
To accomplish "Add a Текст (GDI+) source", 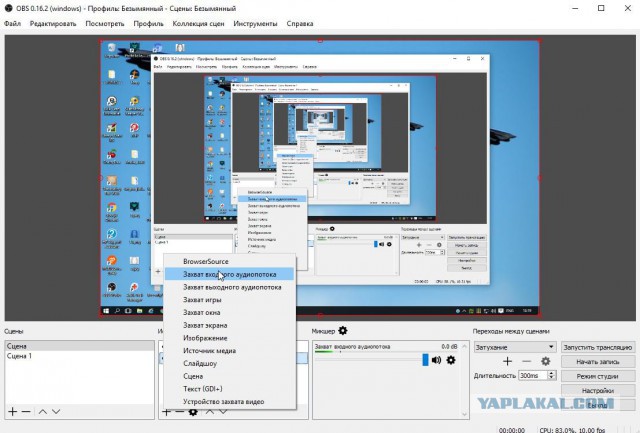I will (229, 389).
